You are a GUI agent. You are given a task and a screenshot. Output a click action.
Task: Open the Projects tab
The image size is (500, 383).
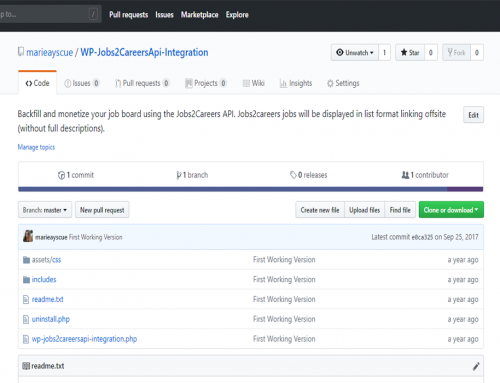coord(206,83)
